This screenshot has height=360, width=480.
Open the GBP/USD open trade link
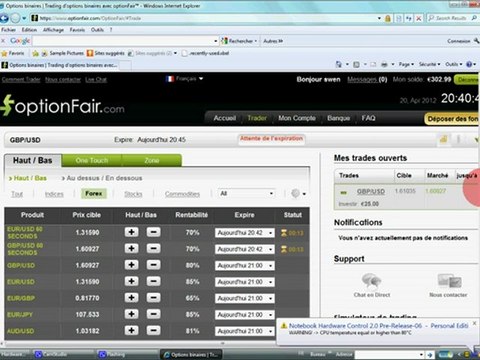pyautogui.click(x=371, y=191)
